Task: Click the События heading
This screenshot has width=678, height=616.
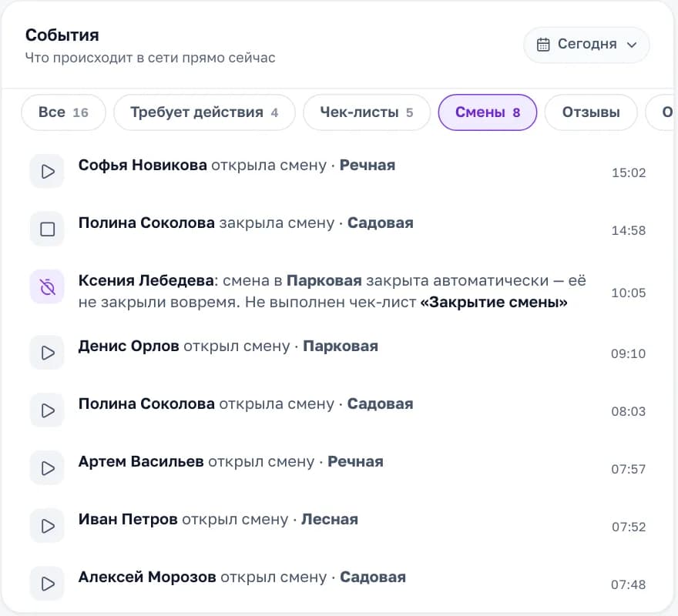Action: 62,35
